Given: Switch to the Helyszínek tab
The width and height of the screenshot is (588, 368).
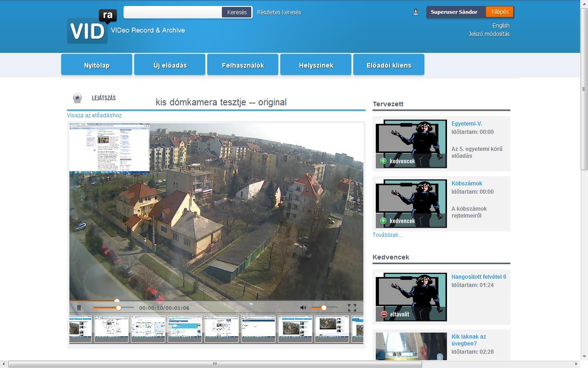Looking at the screenshot, I should pos(316,65).
